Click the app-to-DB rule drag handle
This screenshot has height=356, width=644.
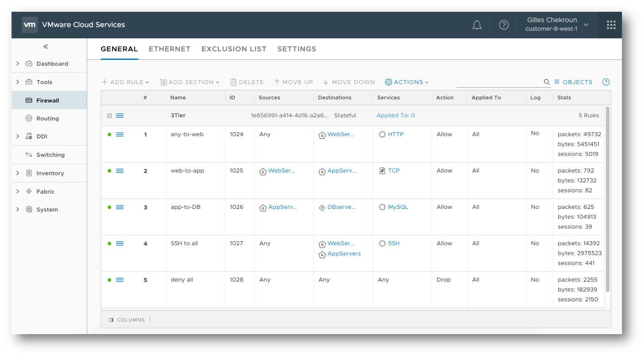click(120, 207)
